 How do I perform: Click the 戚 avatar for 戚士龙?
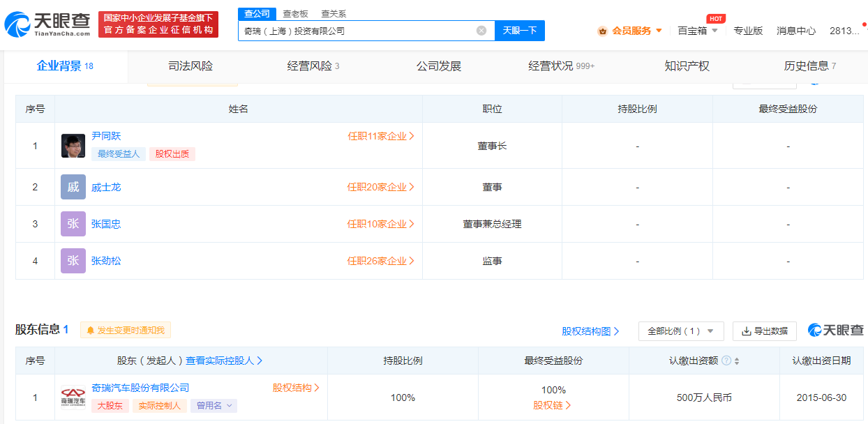pos(73,187)
